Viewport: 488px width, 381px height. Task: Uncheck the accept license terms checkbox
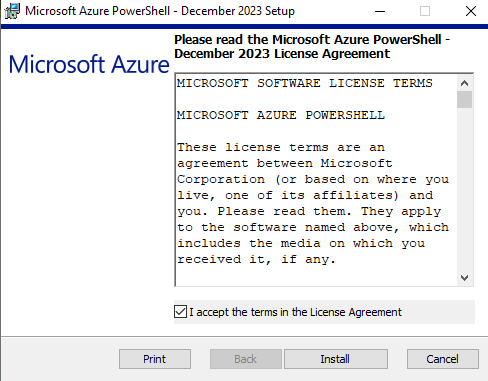[180, 312]
